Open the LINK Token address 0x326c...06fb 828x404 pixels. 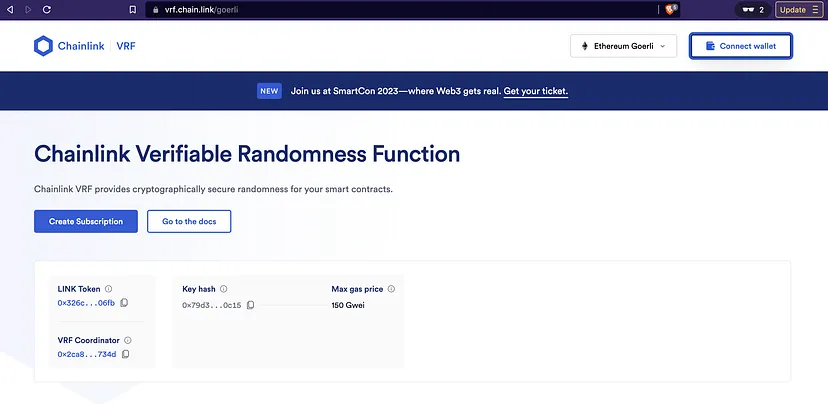86,303
